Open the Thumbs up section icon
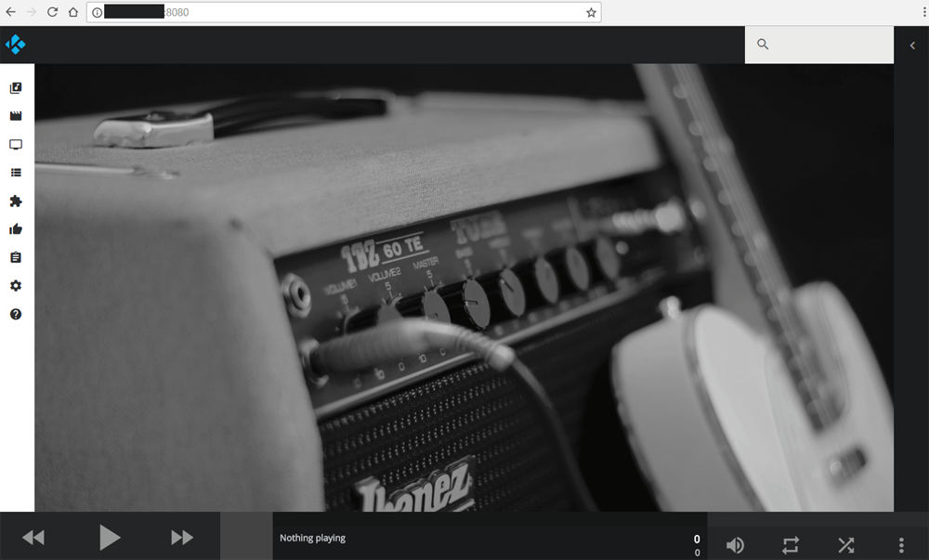 click(16, 229)
